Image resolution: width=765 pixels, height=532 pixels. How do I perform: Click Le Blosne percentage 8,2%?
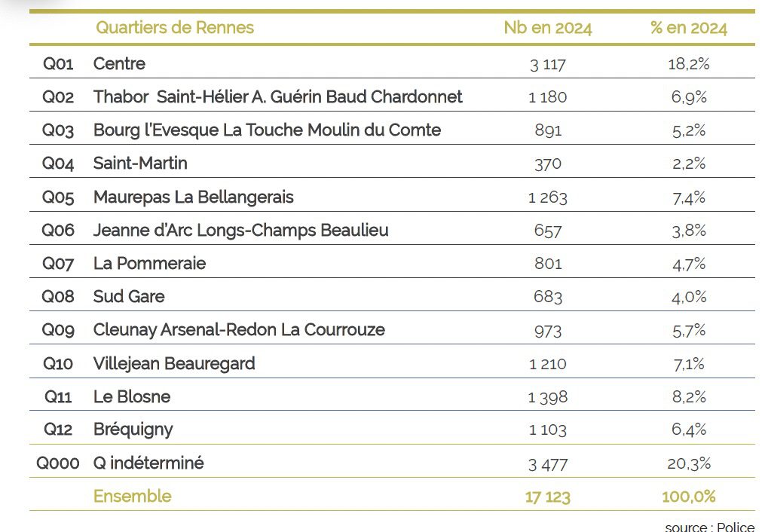pos(688,396)
